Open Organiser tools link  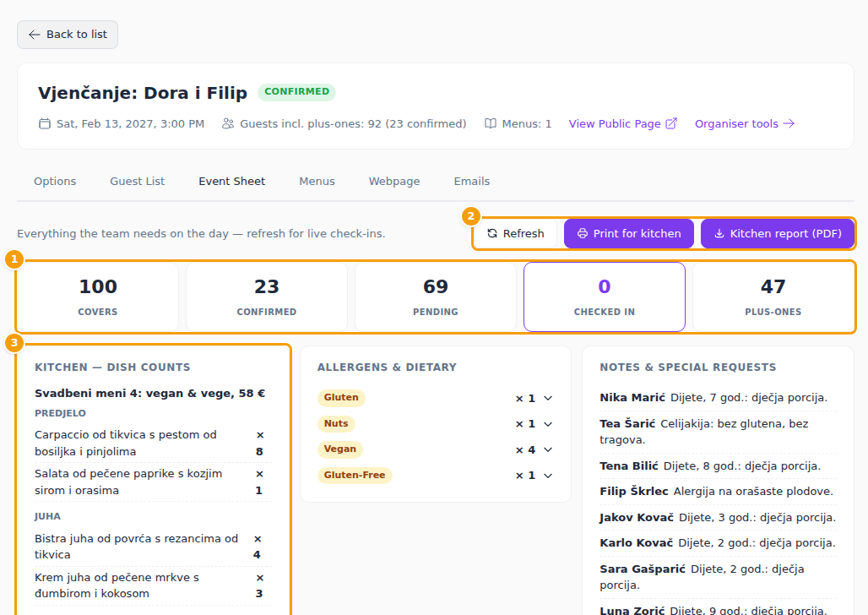tap(745, 123)
